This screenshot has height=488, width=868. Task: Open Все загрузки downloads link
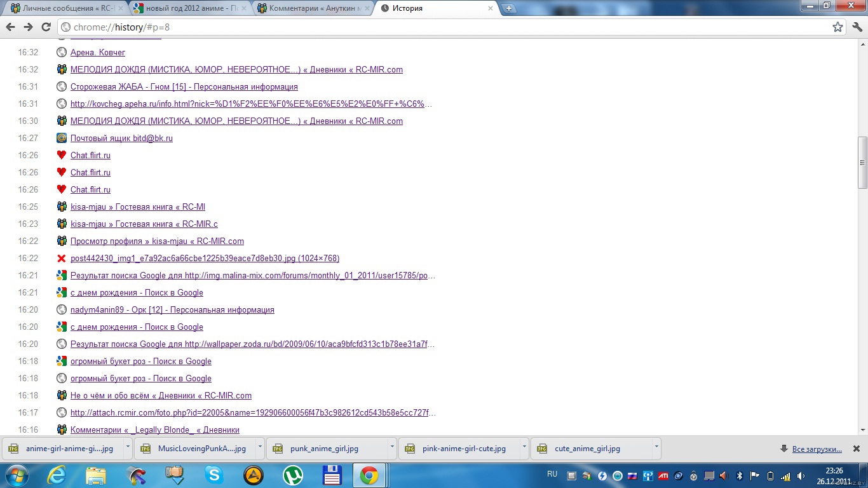click(817, 449)
